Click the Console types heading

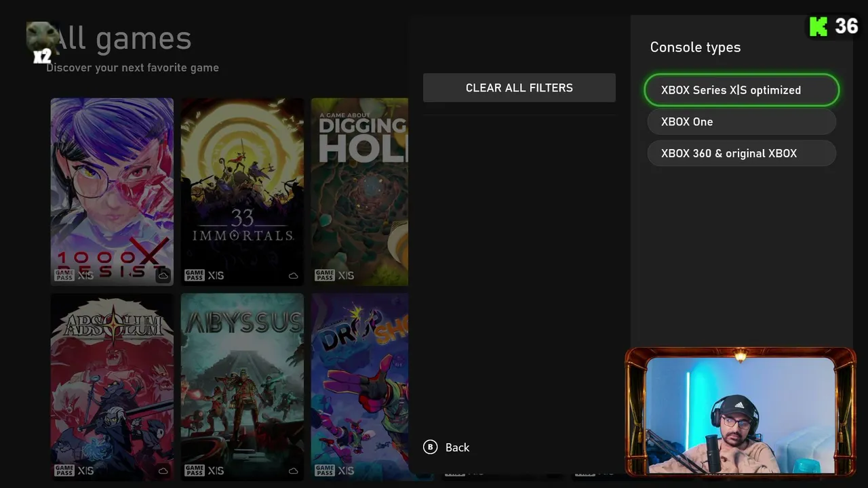pos(695,47)
